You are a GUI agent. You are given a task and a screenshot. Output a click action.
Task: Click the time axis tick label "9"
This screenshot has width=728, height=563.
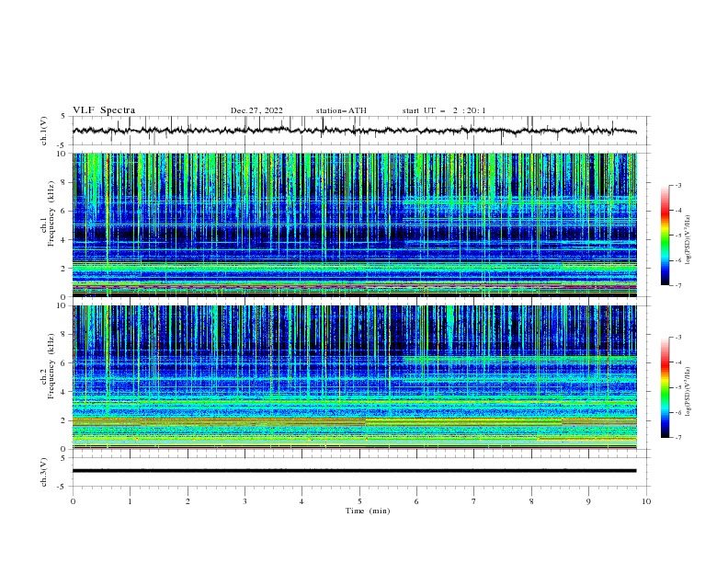tap(588, 501)
